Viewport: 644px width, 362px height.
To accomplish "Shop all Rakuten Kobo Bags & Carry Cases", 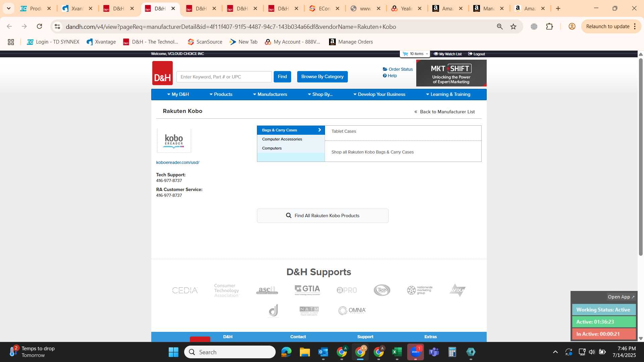I will click(x=372, y=152).
